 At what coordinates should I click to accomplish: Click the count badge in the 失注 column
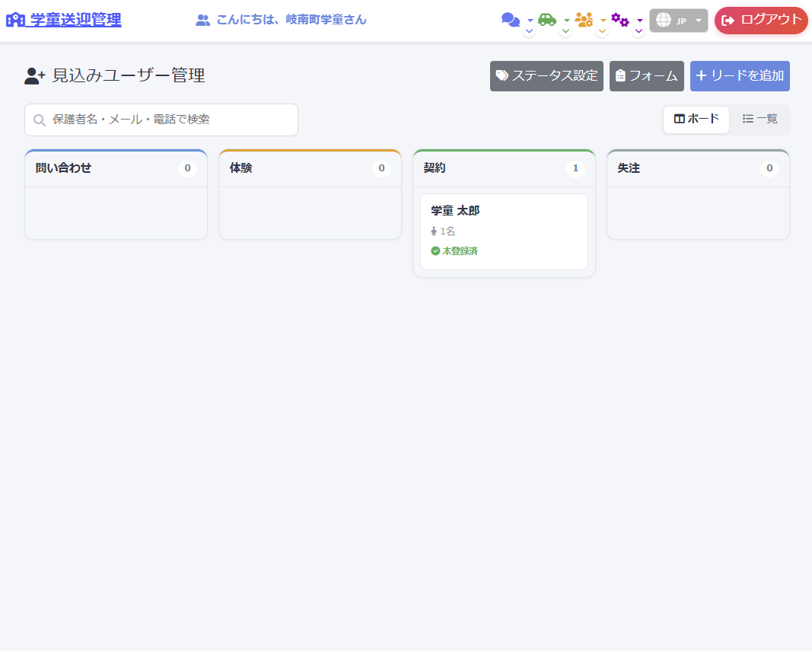tap(769, 168)
